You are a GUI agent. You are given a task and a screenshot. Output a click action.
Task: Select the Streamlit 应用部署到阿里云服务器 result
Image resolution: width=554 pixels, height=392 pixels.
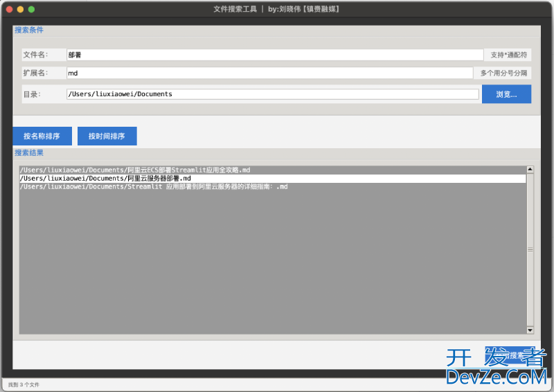153,187
